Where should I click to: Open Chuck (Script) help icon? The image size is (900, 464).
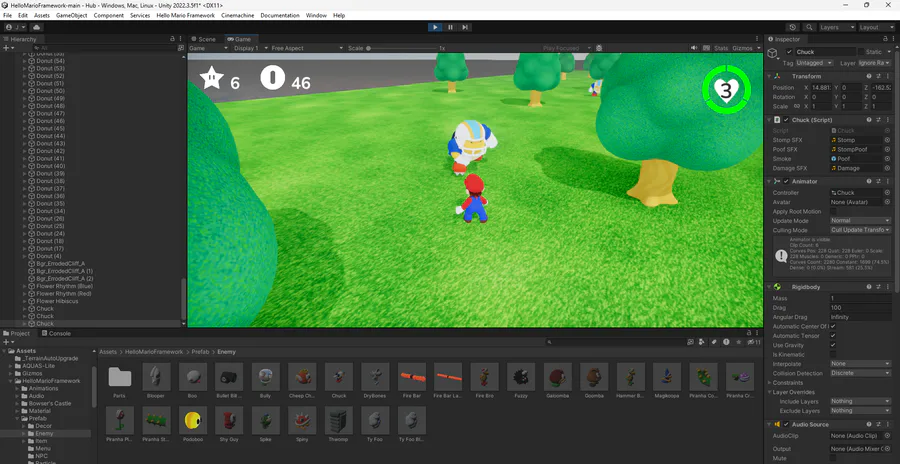[869, 120]
